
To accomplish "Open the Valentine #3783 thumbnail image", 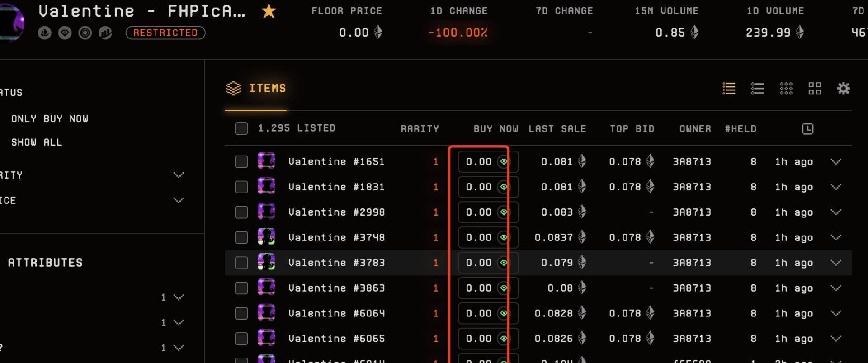I will click(x=266, y=263).
